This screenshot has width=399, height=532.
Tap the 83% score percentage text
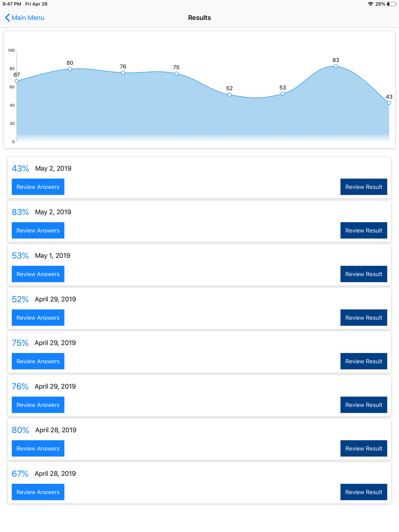coord(20,212)
